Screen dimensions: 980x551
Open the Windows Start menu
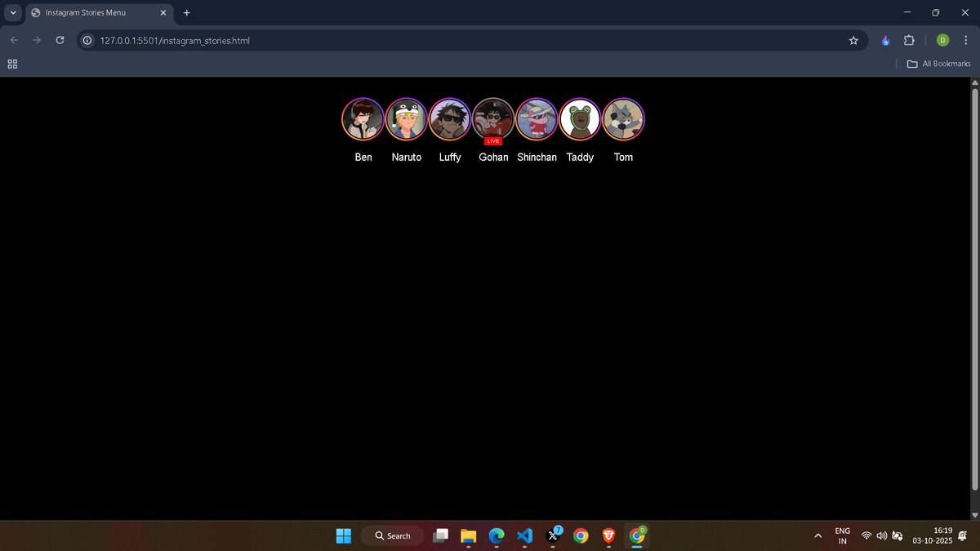click(x=344, y=535)
